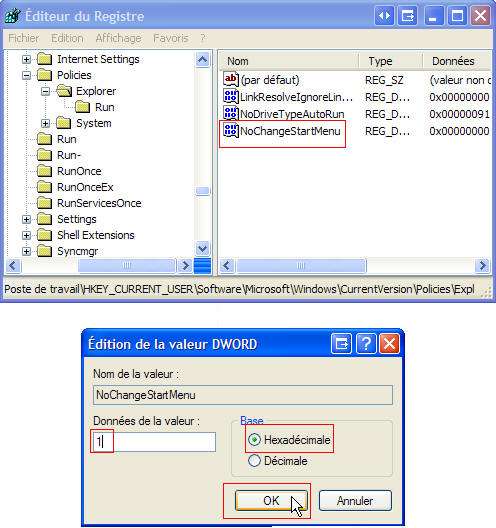The image size is (496, 528).
Task: Select the RunOnceEx folder icon
Action: pos(44,187)
